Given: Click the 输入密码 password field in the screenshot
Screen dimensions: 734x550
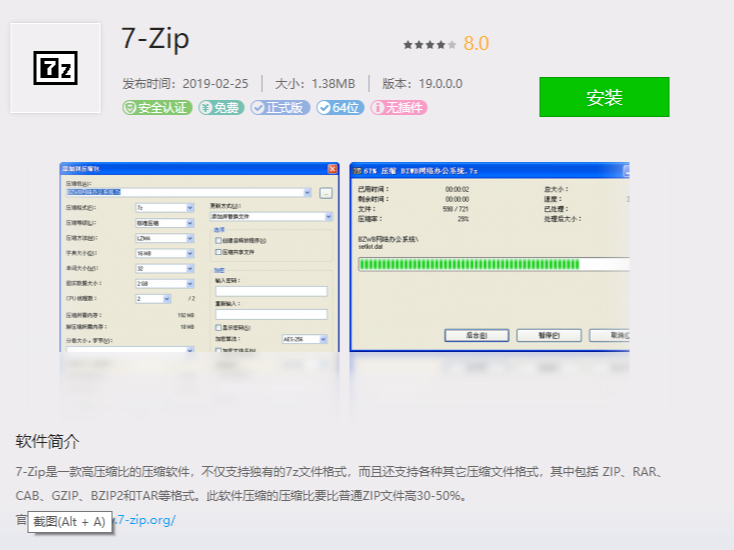Looking at the screenshot, I should pyautogui.click(x=271, y=292).
